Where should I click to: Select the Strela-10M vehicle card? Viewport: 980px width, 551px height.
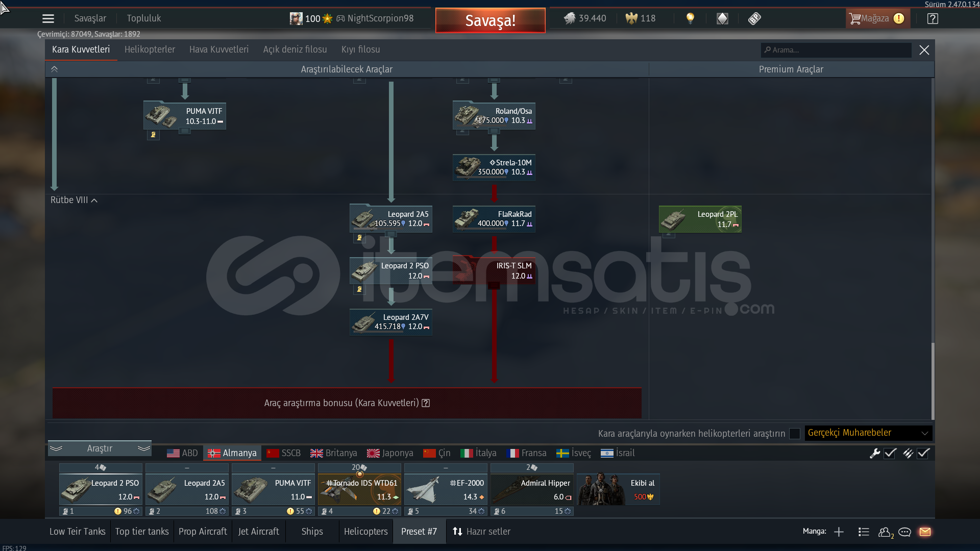494,167
